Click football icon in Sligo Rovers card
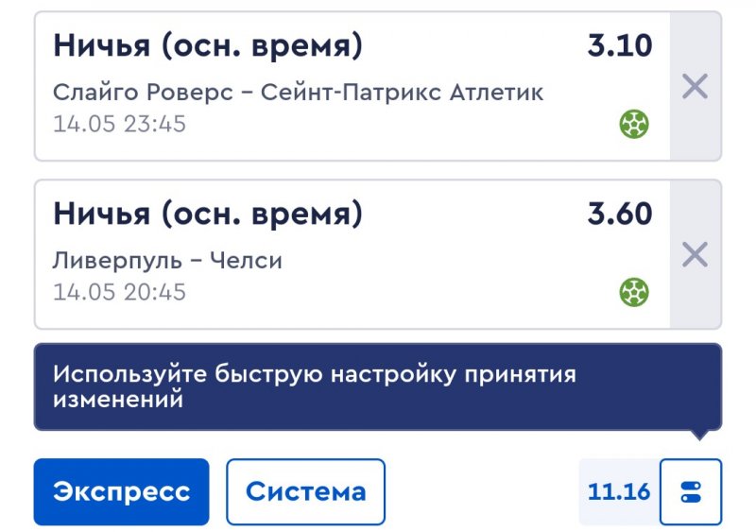The image size is (756, 532). [634, 125]
